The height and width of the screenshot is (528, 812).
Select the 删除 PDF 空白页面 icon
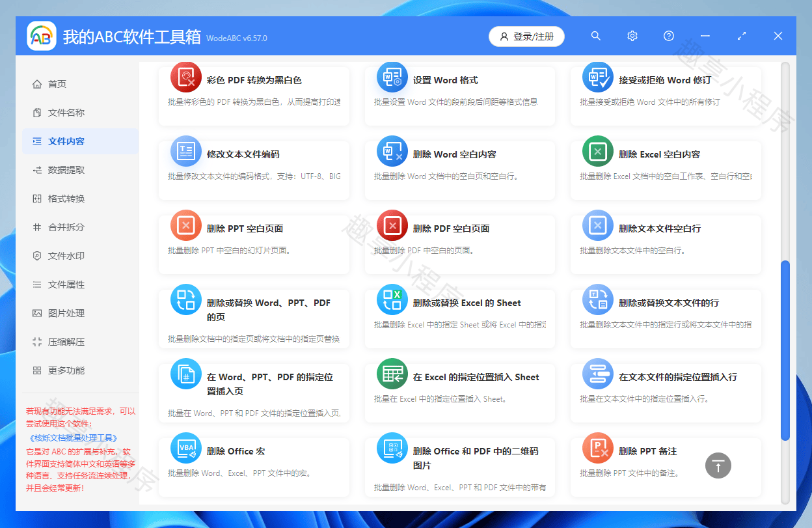pos(392,226)
